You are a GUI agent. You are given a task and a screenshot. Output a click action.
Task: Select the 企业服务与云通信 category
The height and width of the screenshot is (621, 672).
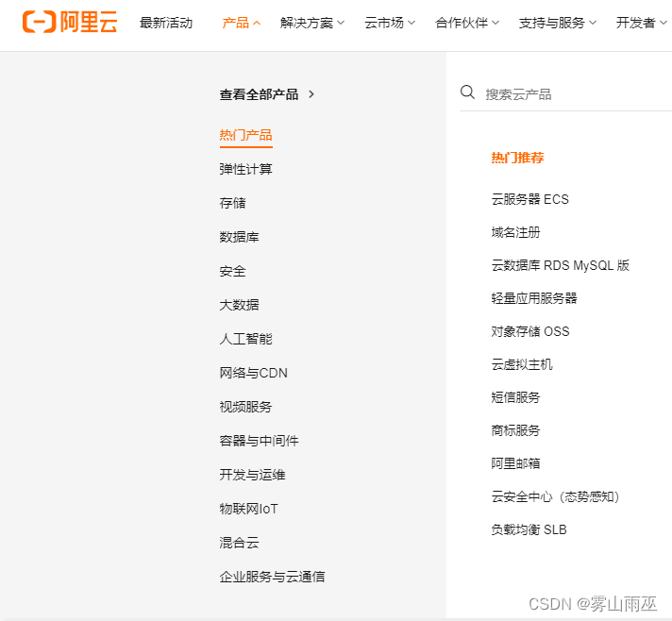point(272,577)
